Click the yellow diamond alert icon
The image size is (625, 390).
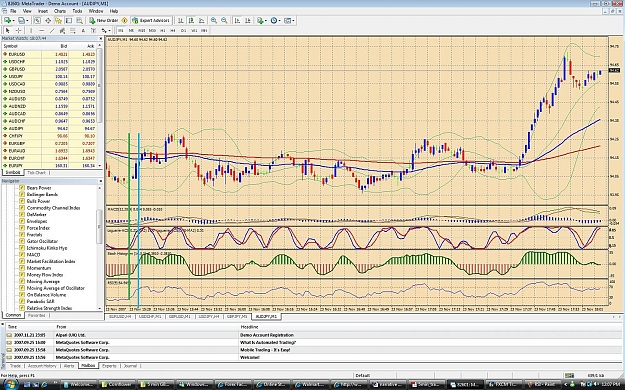click(124, 20)
